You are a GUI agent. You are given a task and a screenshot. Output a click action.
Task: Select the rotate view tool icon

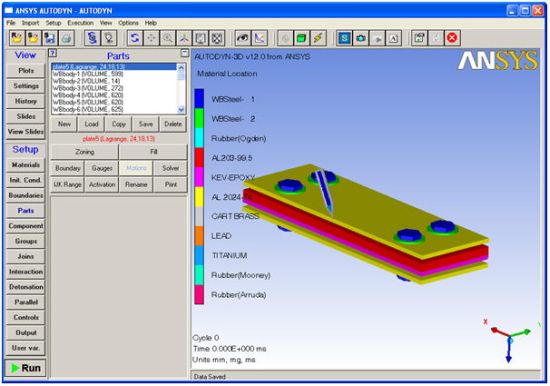click(x=134, y=38)
